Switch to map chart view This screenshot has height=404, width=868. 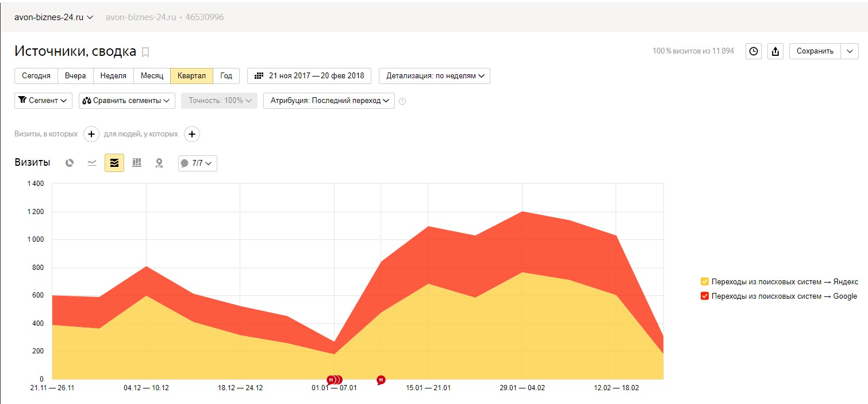pos(159,163)
